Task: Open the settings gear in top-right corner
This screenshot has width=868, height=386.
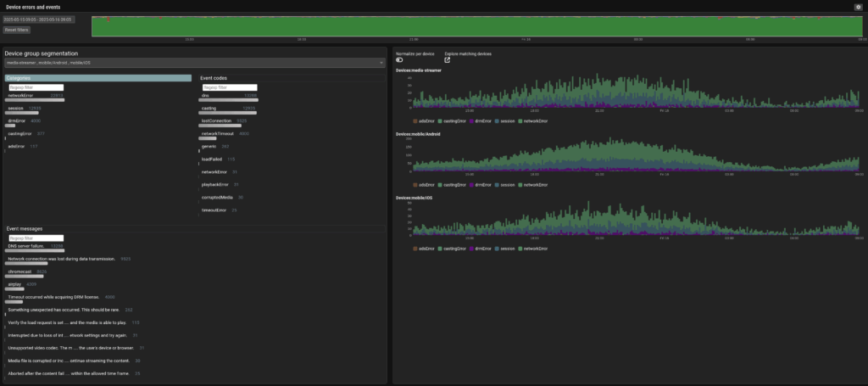Action: (x=859, y=7)
